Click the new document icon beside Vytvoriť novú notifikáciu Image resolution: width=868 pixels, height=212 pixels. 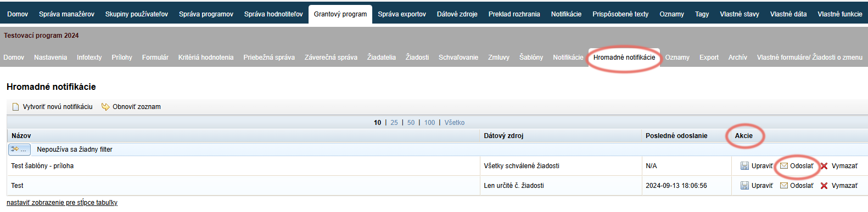[16, 107]
